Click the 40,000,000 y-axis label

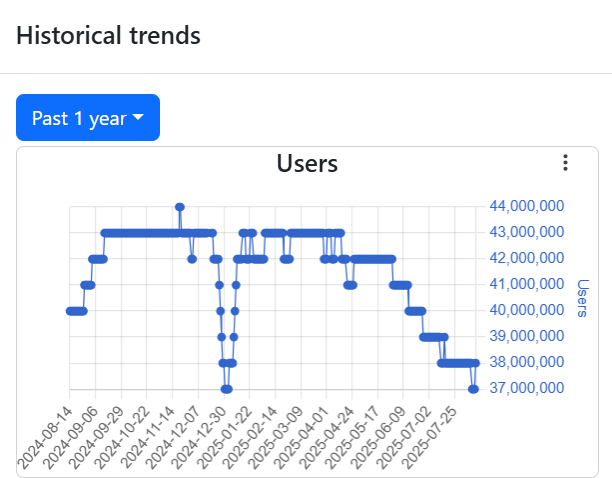click(528, 310)
